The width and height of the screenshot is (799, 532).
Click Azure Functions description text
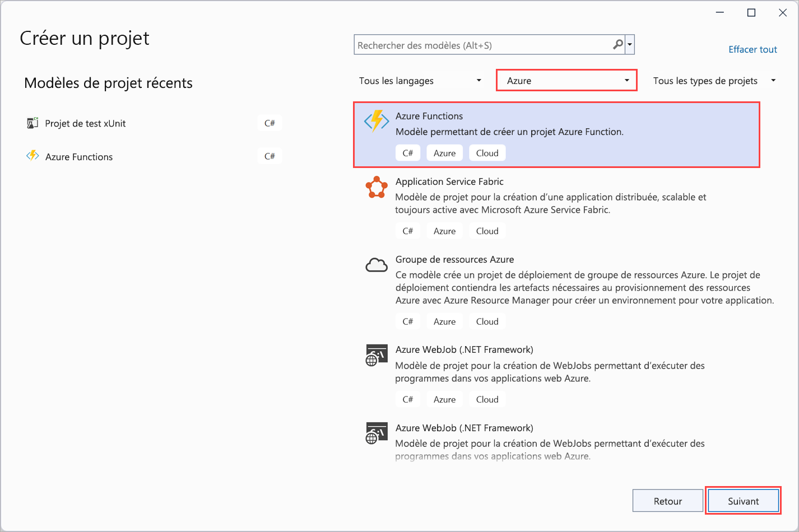click(509, 132)
